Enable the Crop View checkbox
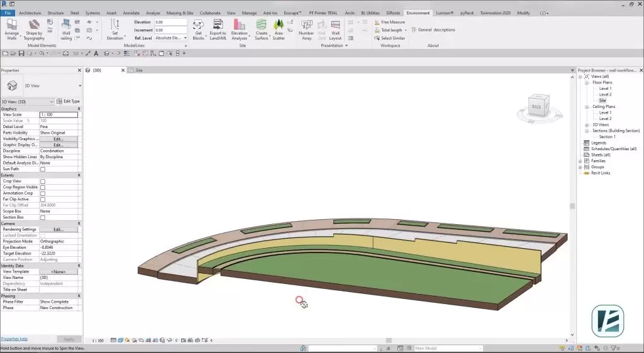644x353 pixels. pos(43,182)
